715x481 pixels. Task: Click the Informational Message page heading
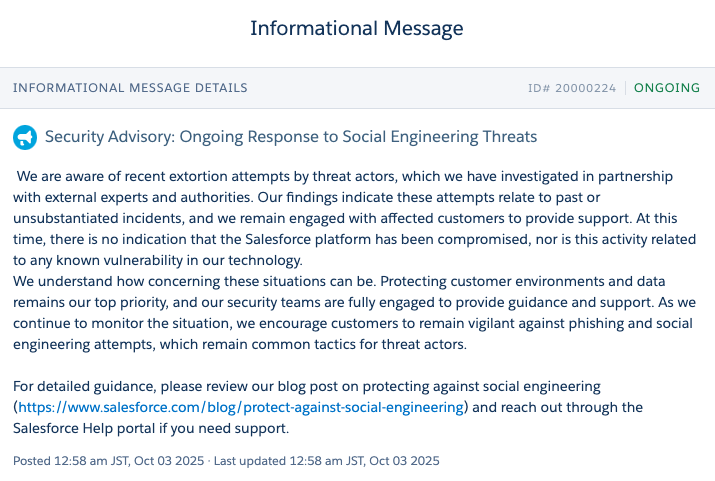point(357,28)
